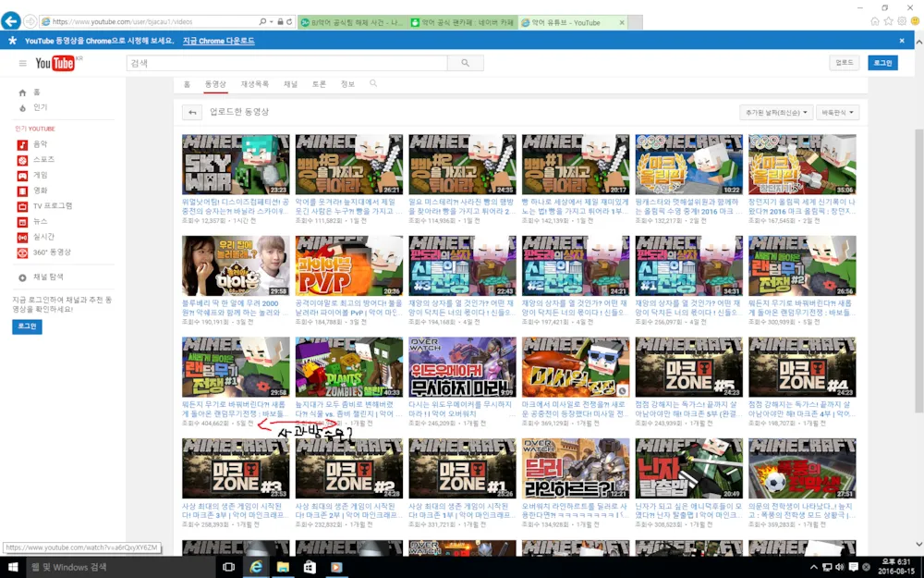Screen dimensions: 924x578
Task: Click the blue 로그인 button in header
Action: click(x=882, y=63)
